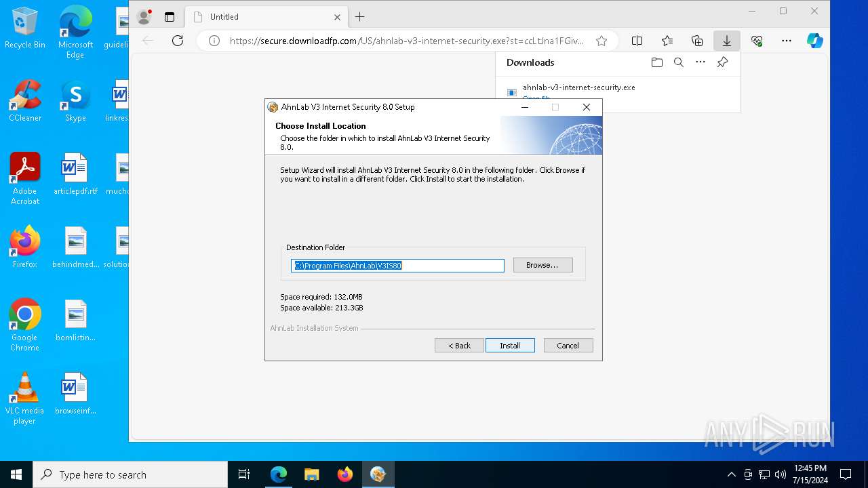868x488 pixels.
Task: Cancel the AhnLab installation
Action: (568, 346)
